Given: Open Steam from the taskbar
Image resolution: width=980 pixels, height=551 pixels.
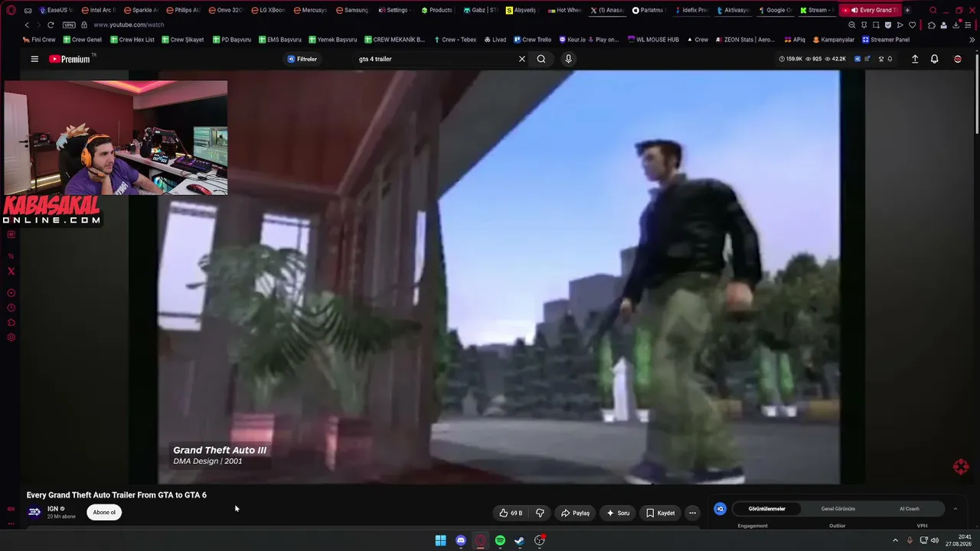Looking at the screenshot, I should 519,540.
